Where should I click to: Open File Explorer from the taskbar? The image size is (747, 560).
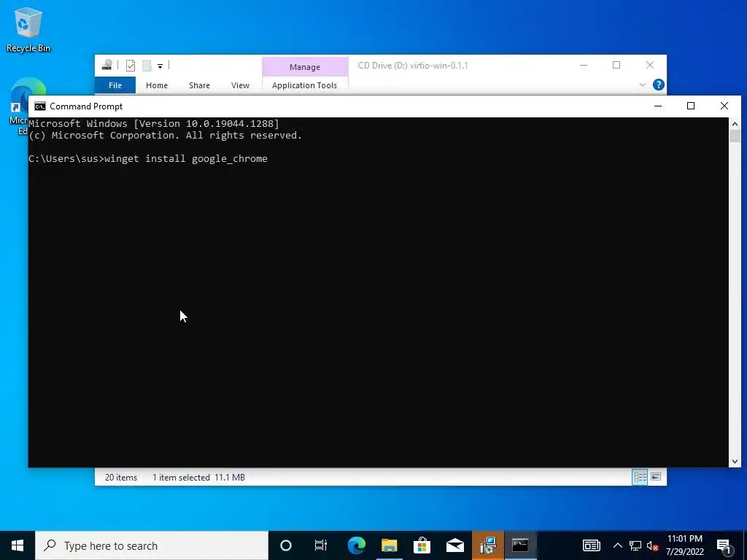(x=390, y=545)
